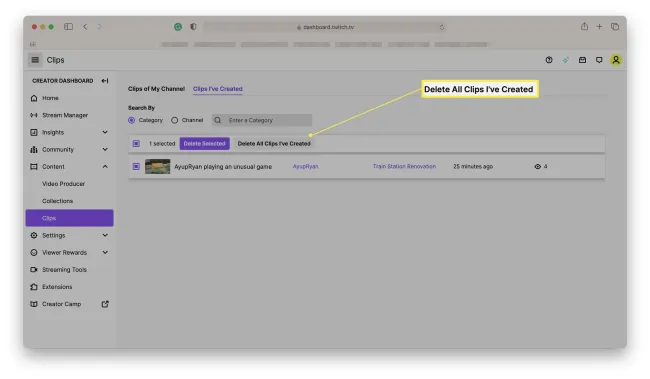Click the Creator Camp map icon
The height and width of the screenshot is (379, 650).
point(34,304)
